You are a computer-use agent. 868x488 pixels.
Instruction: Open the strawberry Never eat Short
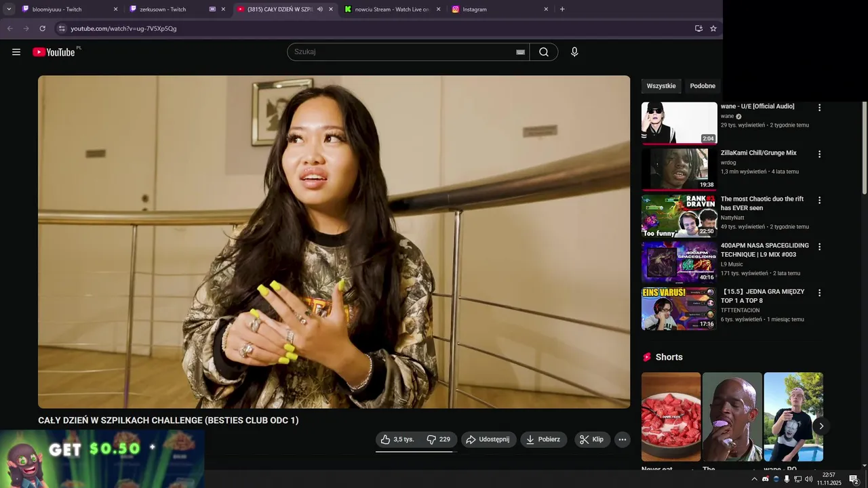671,417
